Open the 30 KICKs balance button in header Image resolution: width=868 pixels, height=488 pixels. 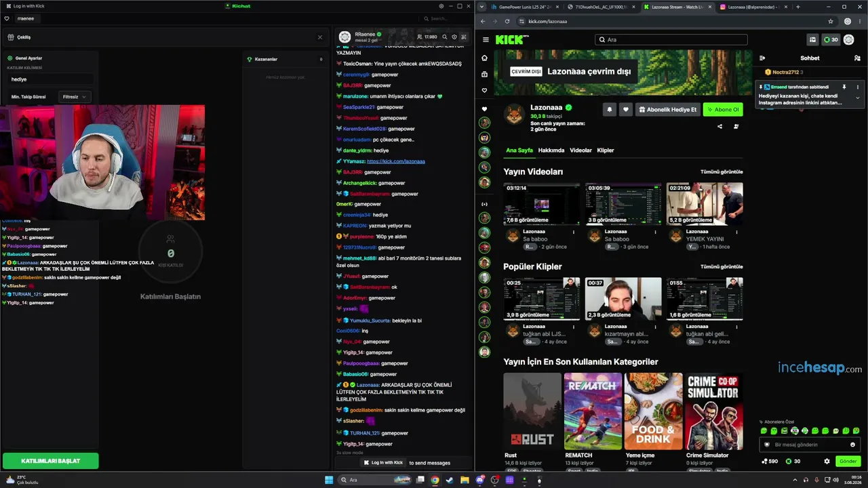[831, 40]
